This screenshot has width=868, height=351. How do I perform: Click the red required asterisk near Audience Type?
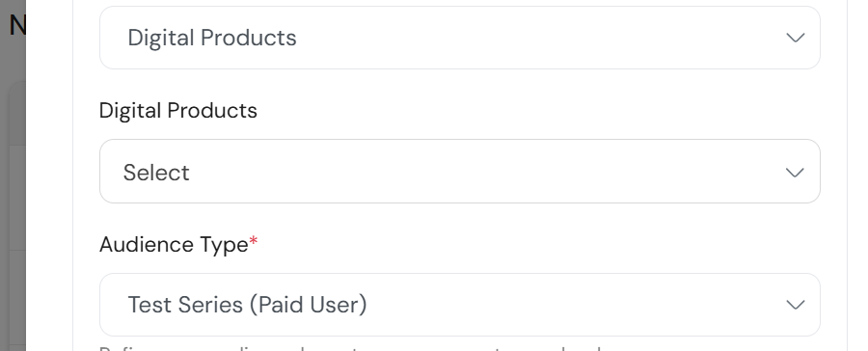[253, 241]
